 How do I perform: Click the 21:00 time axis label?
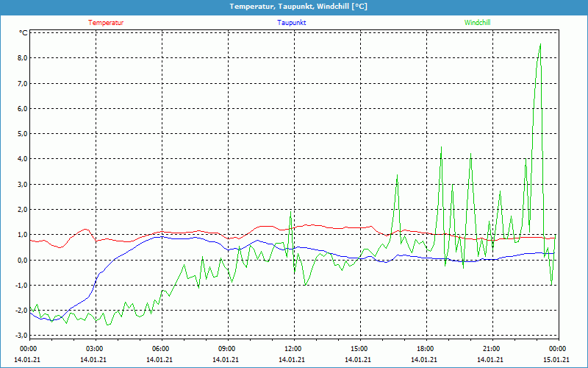click(x=491, y=349)
